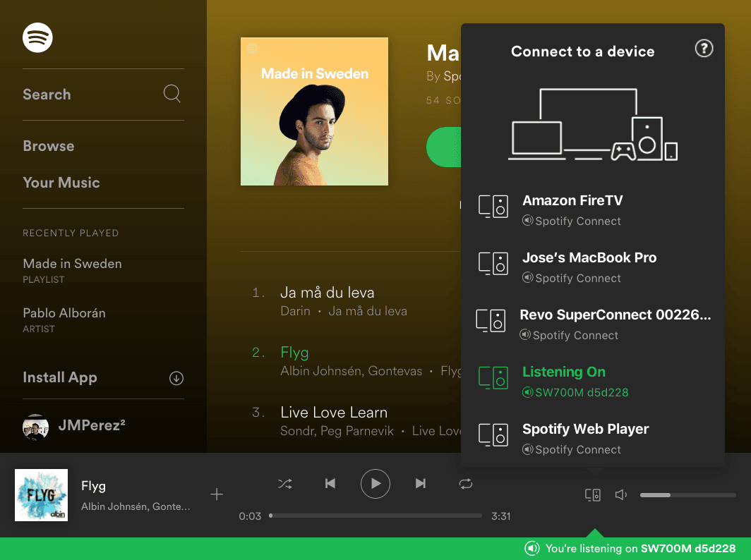The height and width of the screenshot is (560, 751).
Task: Open the Connect help question mark
Action: coord(704,49)
